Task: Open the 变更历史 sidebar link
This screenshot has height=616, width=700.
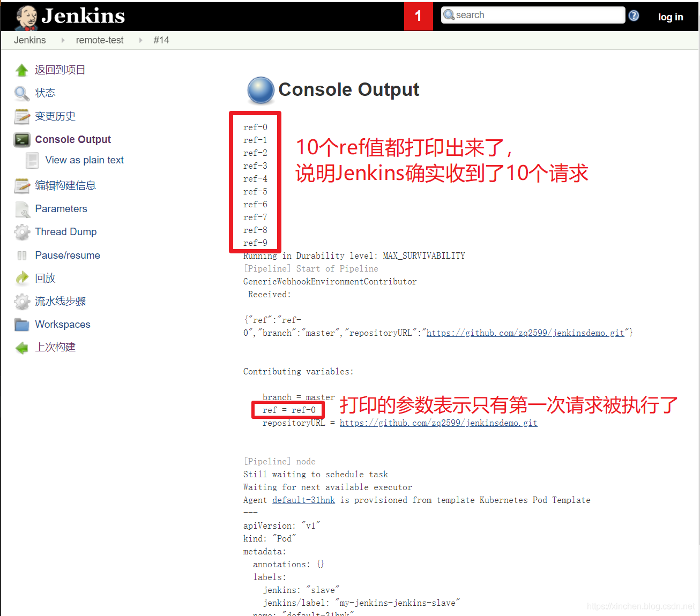Action: (x=55, y=116)
